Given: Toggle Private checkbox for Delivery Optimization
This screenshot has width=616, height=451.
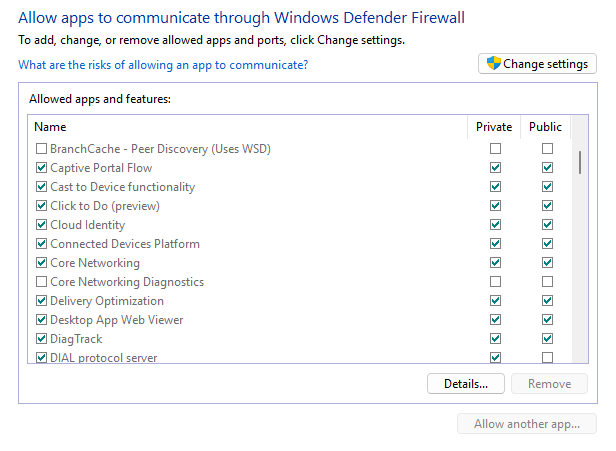Looking at the screenshot, I should click(x=495, y=301).
